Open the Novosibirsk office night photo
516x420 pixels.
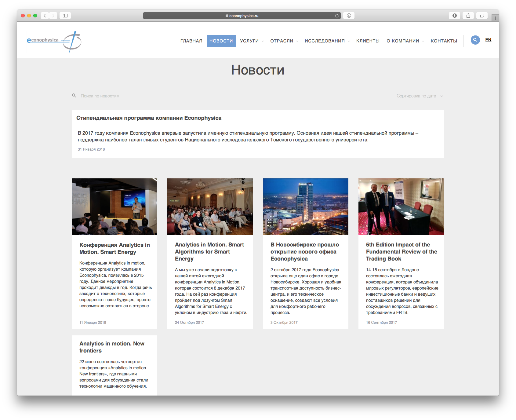(x=305, y=206)
